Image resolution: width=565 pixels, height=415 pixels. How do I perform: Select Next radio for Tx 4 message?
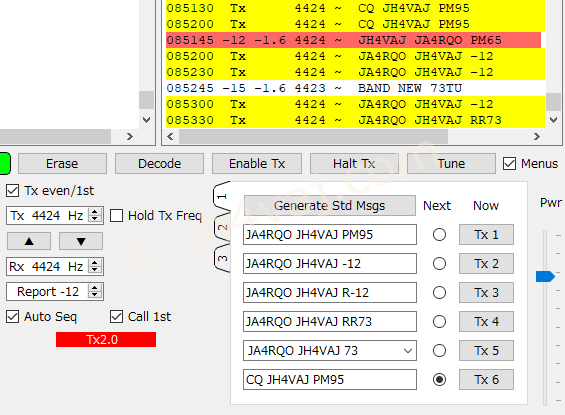(x=439, y=321)
